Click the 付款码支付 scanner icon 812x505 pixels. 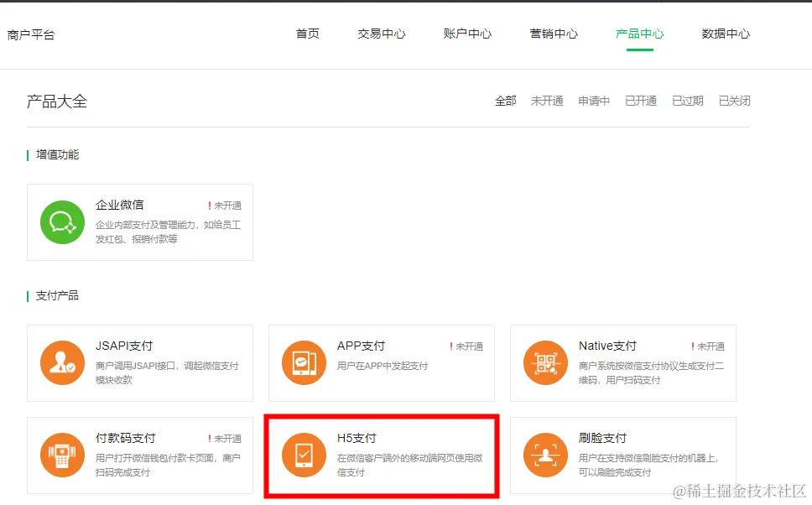click(62, 456)
